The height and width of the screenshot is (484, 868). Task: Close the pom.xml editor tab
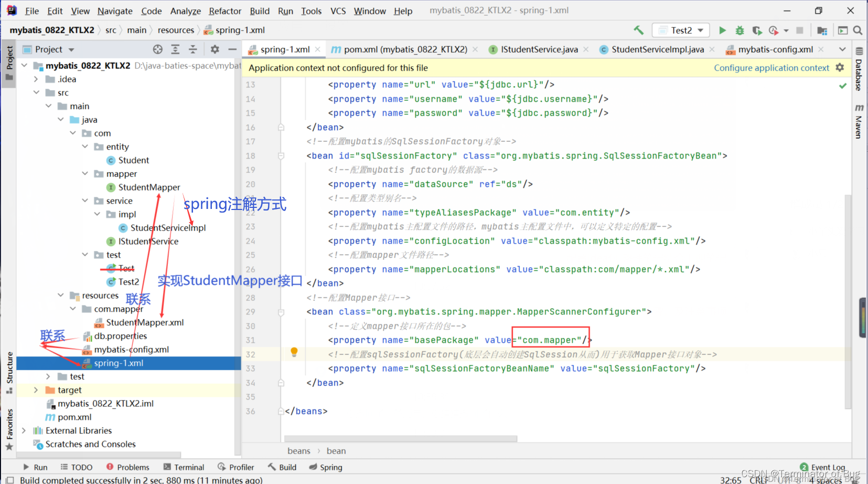coord(475,49)
